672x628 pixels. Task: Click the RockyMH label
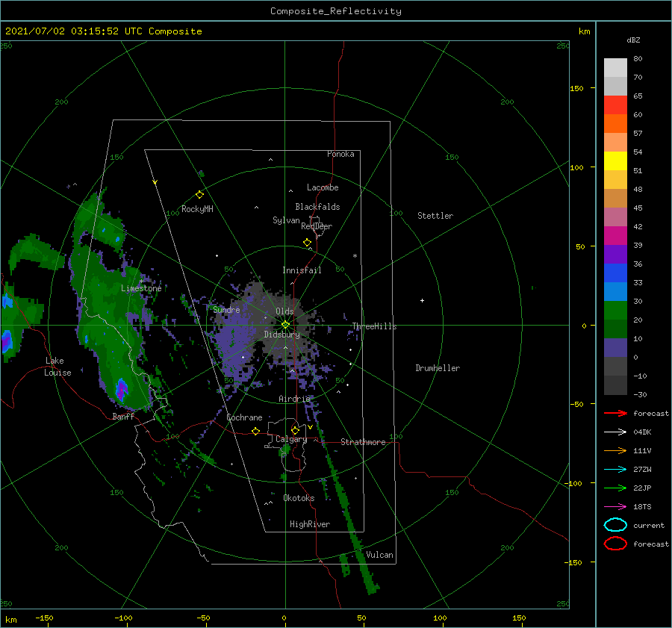tap(197, 209)
